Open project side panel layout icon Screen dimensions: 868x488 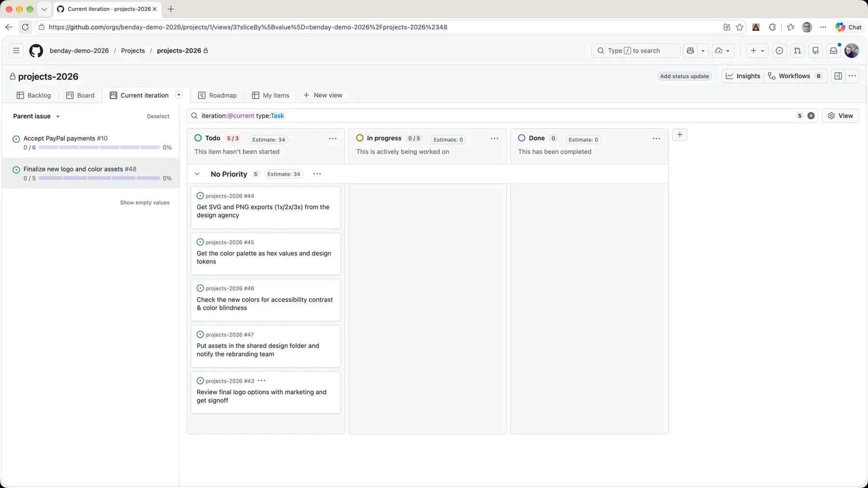(838, 76)
